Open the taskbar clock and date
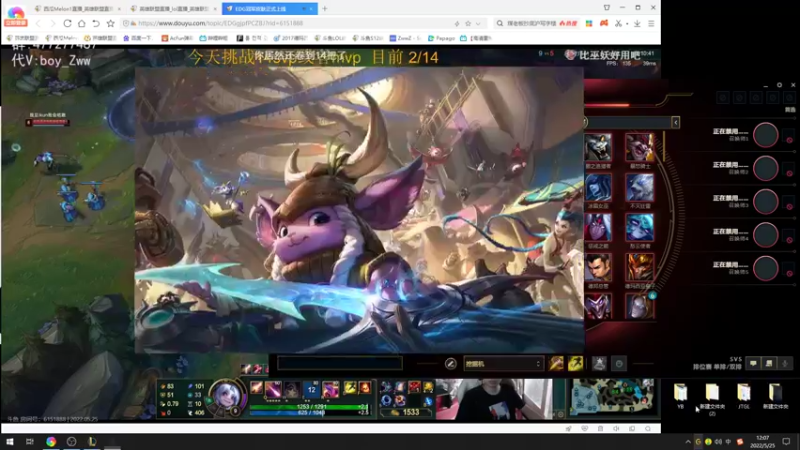Viewport: 800px width, 450px height. click(x=762, y=442)
